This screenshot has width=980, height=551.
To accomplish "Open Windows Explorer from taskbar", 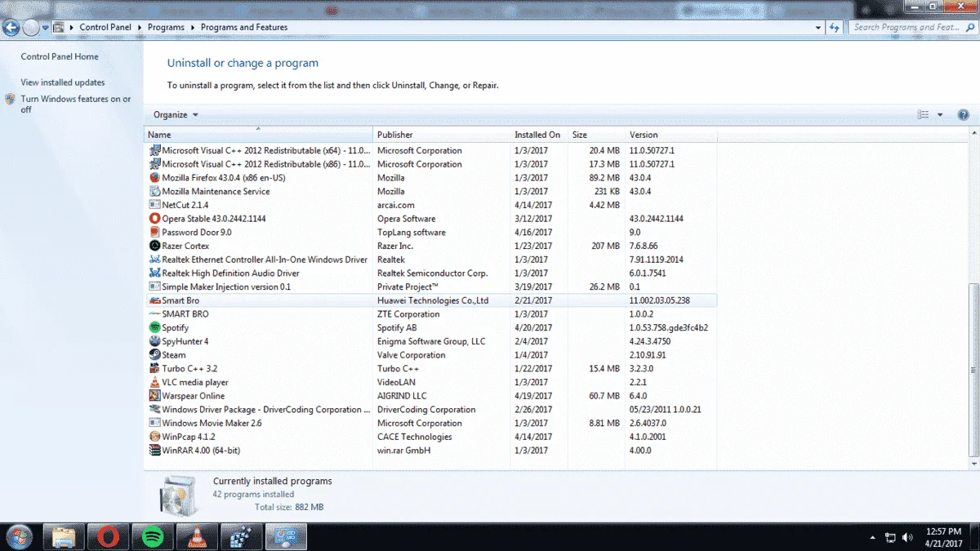I will click(65, 537).
